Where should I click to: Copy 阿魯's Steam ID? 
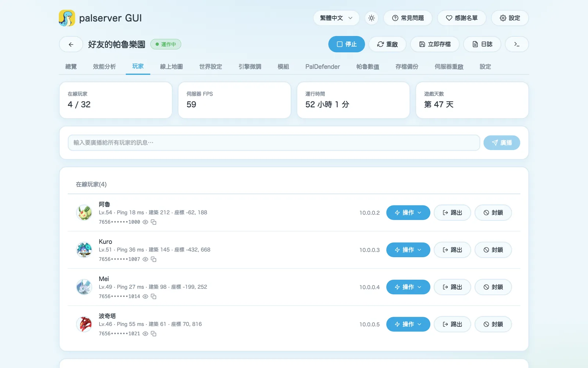(x=154, y=222)
